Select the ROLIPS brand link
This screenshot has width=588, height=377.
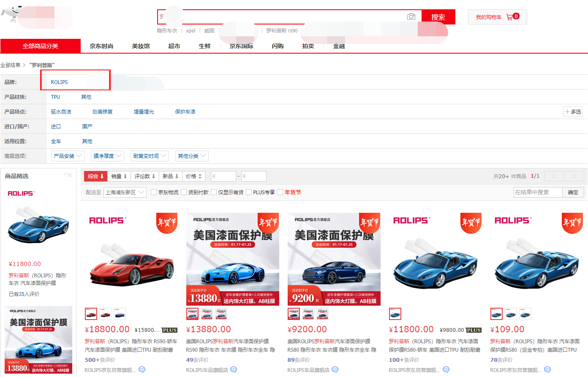pyautogui.click(x=59, y=82)
